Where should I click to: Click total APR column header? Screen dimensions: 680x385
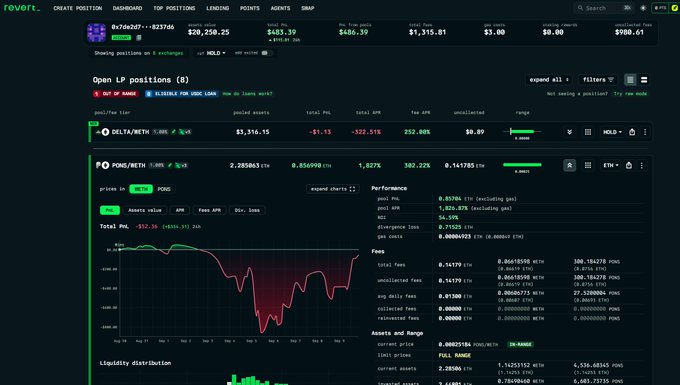pos(368,113)
